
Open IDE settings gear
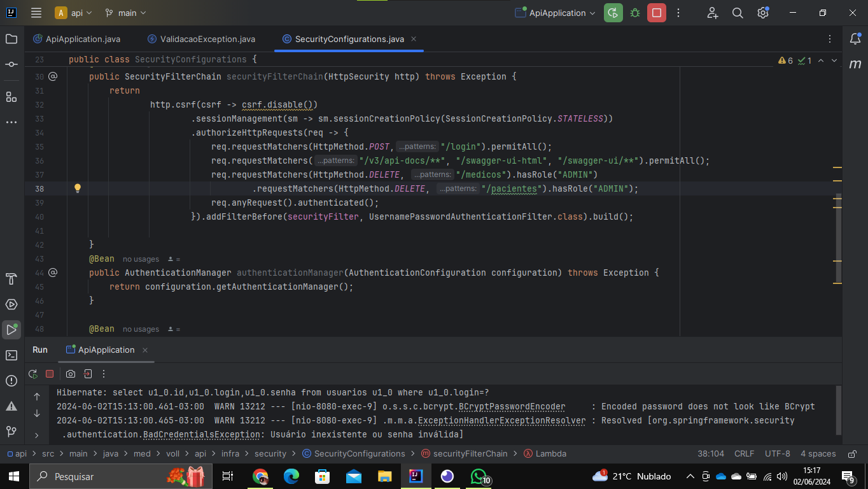(763, 13)
